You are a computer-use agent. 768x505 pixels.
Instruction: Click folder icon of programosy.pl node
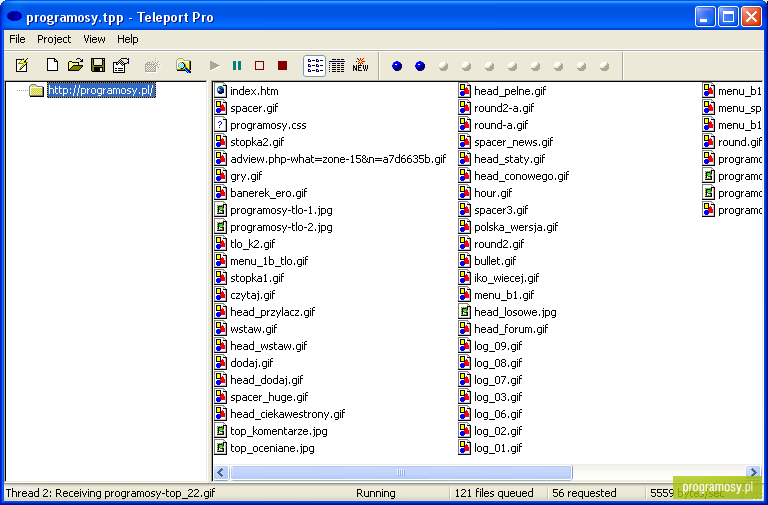(37, 90)
